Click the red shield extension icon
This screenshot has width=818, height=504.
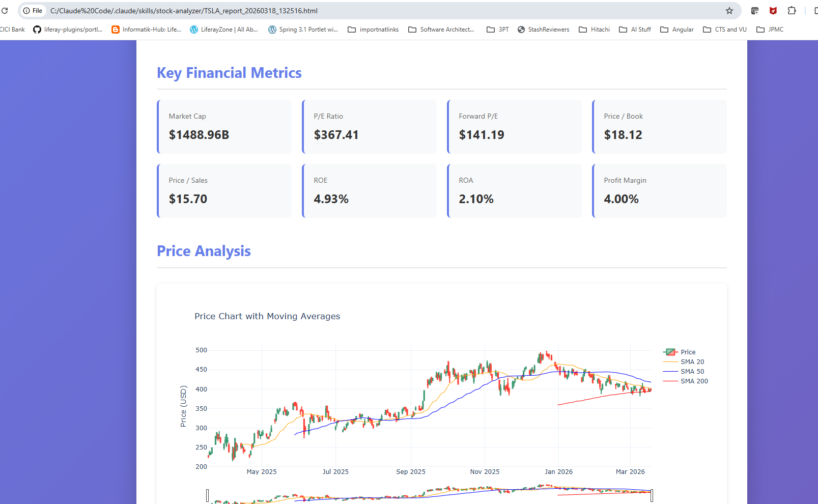pyautogui.click(x=773, y=11)
